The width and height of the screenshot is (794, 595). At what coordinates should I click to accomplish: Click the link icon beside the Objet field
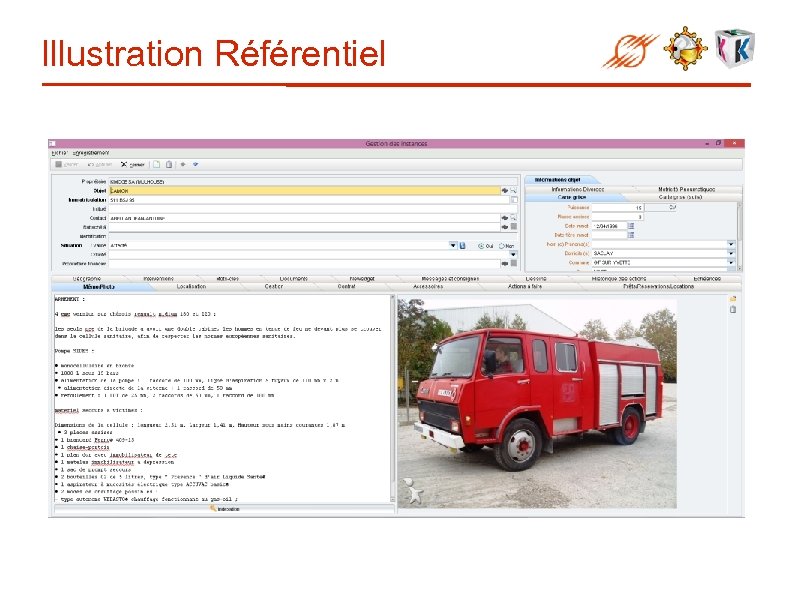[505, 190]
